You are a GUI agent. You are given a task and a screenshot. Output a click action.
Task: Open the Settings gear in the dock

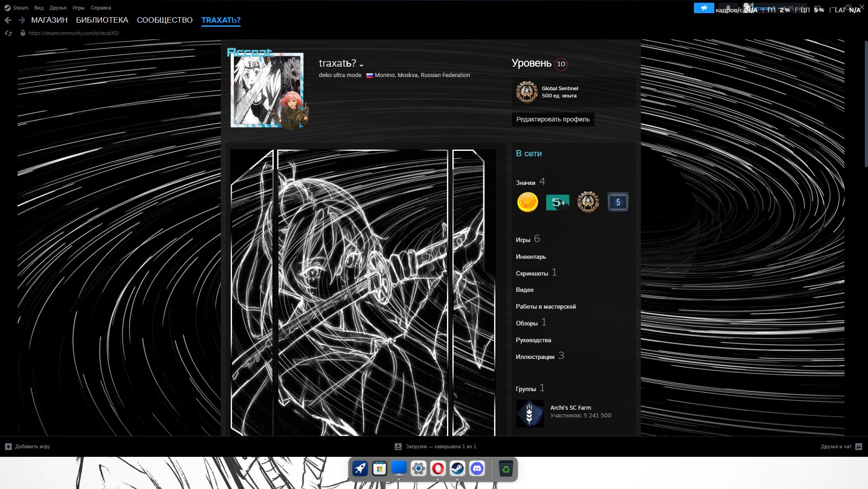point(418,468)
